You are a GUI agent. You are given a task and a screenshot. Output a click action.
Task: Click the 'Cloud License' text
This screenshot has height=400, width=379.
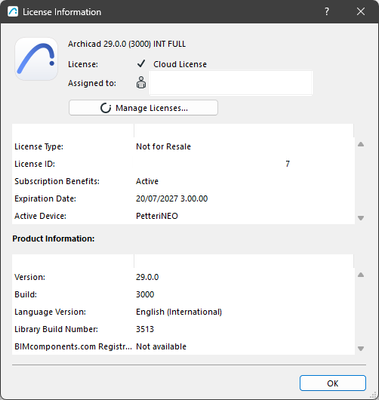pos(180,64)
